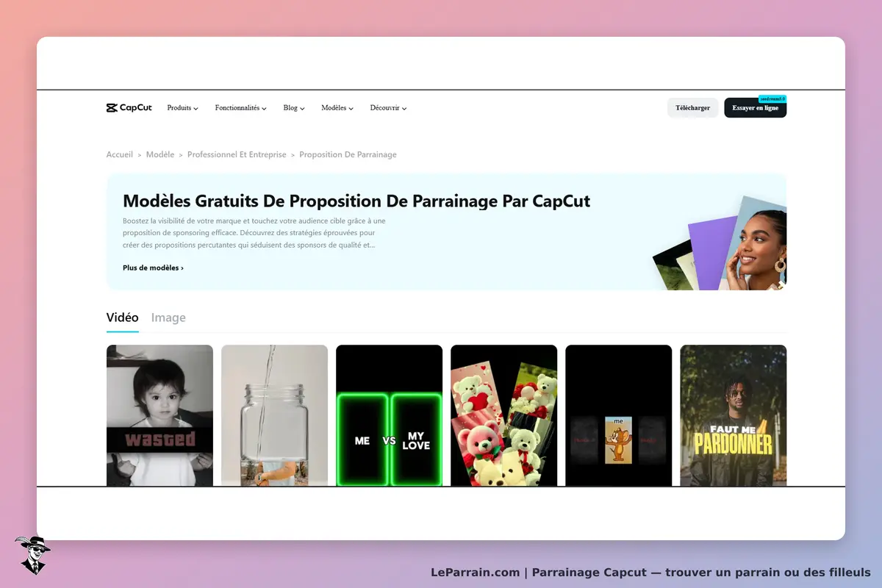
Task: Open the Produits dropdown menu
Action: pos(183,108)
